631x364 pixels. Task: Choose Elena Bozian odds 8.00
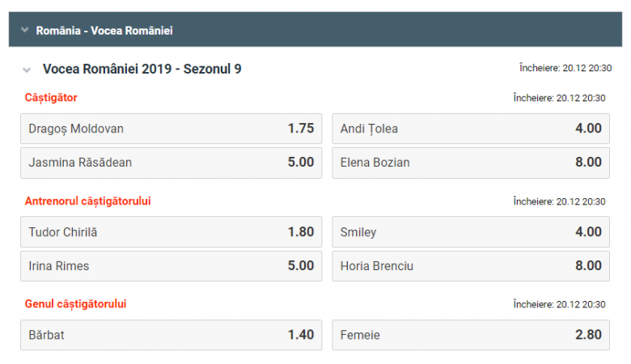pos(471,163)
